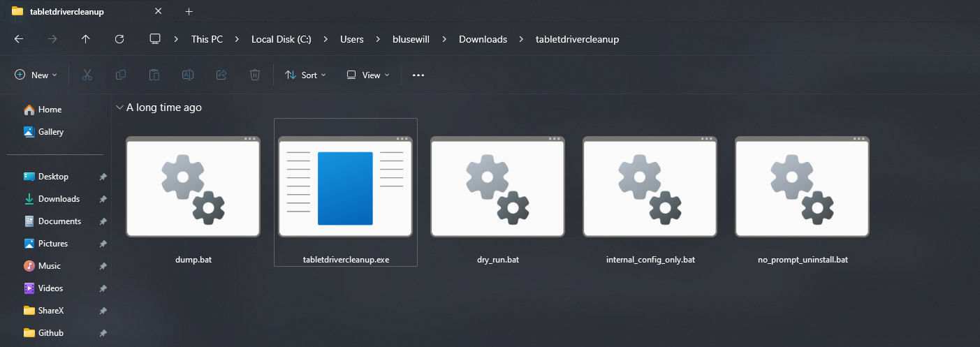980x347 pixels.
Task: Click the Rename icon in toolbar
Action: pyautogui.click(x=188, y=75)
